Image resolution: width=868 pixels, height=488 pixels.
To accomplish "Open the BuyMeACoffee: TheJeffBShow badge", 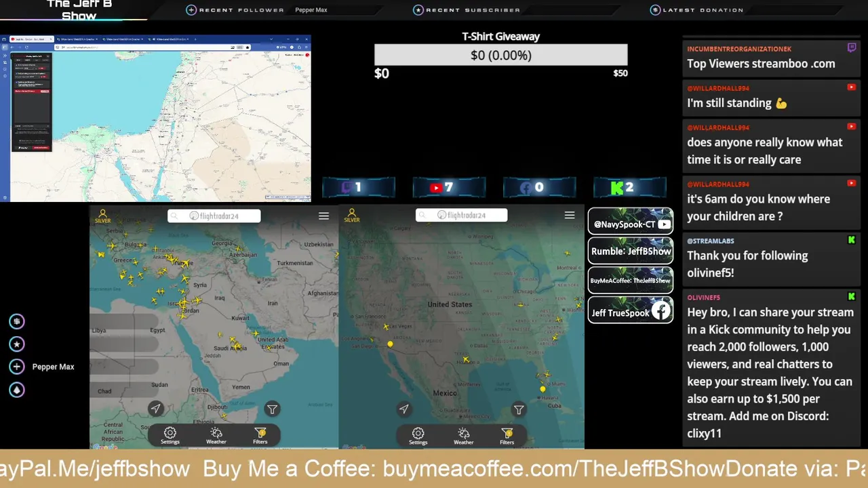I will click(631, 281).
